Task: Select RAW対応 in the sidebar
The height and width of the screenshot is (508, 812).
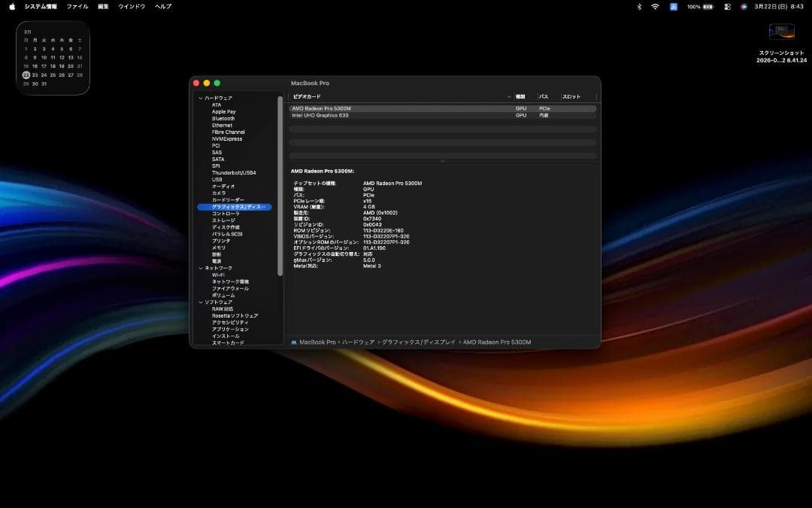Action: tap(223, 309)
